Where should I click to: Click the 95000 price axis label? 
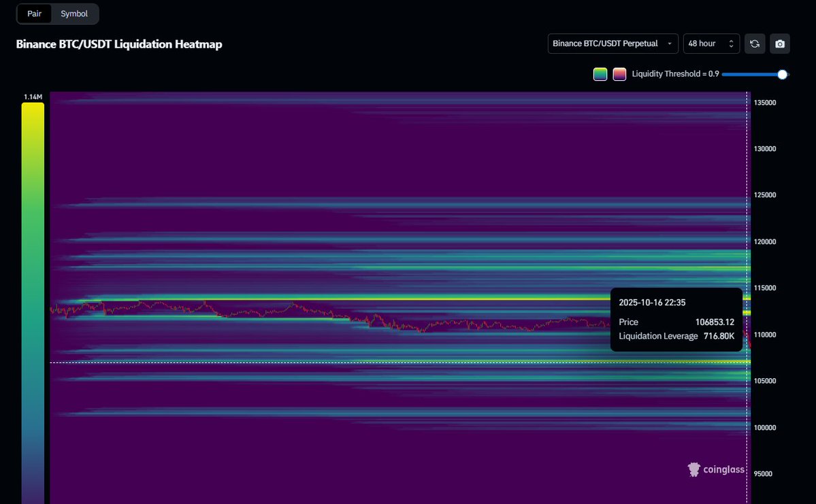pos(763,474)
